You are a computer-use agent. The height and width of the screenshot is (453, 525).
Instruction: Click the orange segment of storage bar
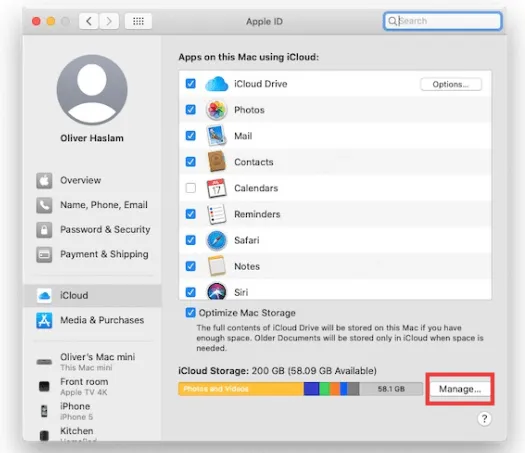pyautogui.click(x=335, y=389)
